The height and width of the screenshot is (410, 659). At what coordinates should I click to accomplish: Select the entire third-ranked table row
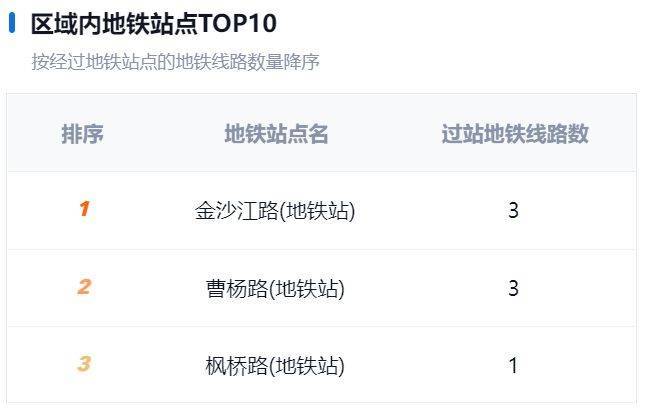tap(400, 366)
